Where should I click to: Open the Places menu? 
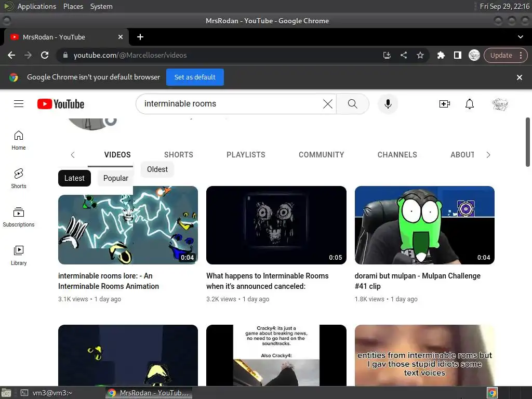click(73, 6)
